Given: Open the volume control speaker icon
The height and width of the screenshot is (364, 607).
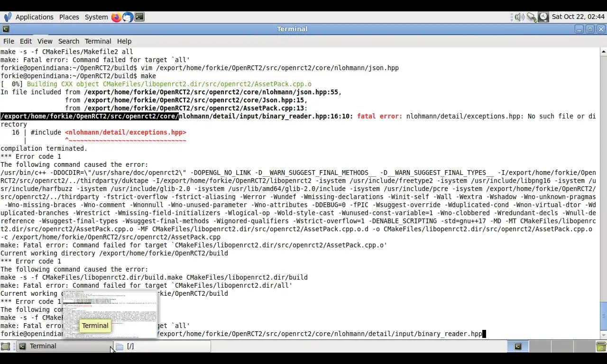Looking at the screenshot, I should coord(519,17).
